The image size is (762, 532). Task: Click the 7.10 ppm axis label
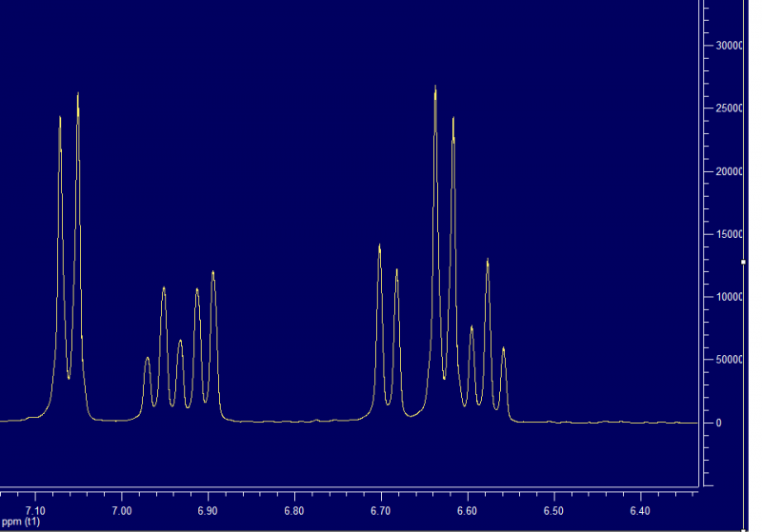[35, 511]
